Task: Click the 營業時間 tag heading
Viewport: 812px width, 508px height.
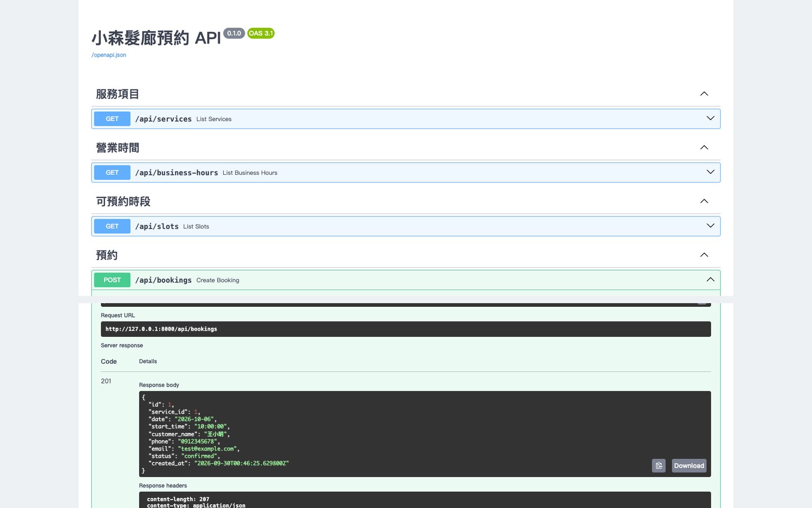Action: tap(117, 148)
